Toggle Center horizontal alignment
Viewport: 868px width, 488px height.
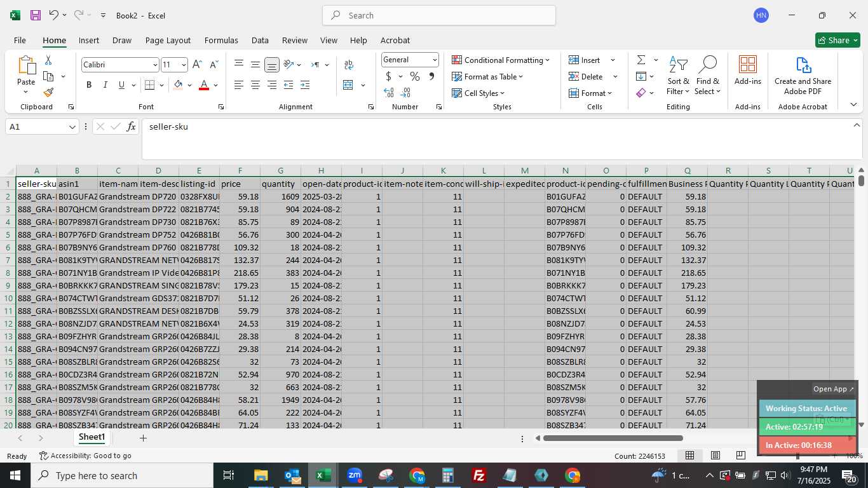coord(255,85)
